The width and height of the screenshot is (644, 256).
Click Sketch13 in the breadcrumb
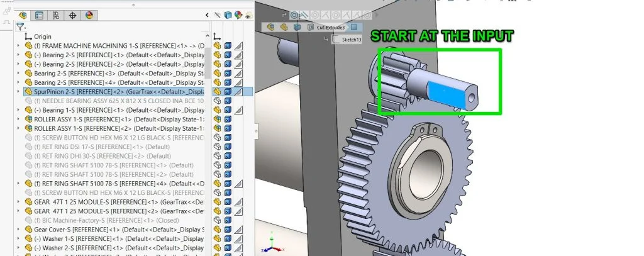coord(351,39)
